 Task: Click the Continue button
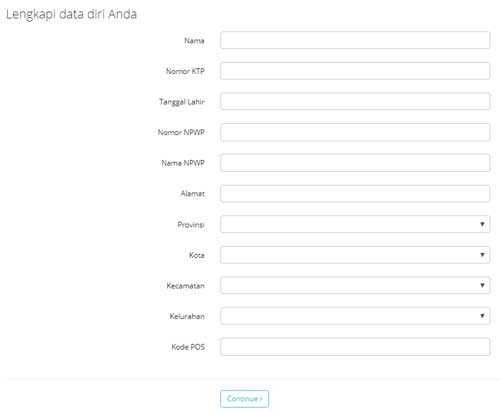[x=244, y=399]
